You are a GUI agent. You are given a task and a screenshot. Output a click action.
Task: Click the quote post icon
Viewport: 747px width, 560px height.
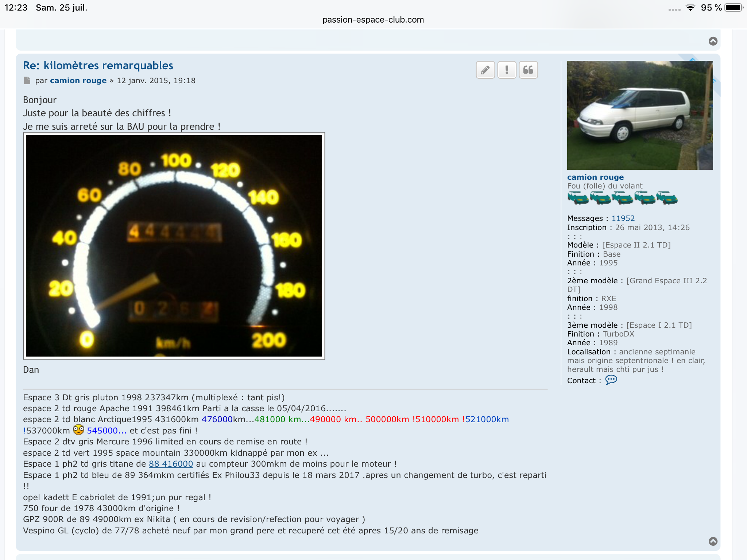pos(528,70)
